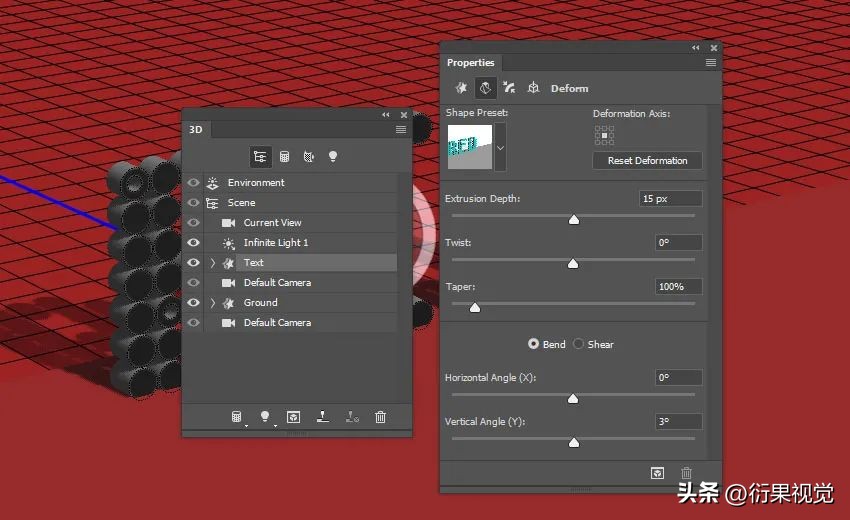Click the Twist slider handle
Screen dimensions: 850x520
[573, 264]
